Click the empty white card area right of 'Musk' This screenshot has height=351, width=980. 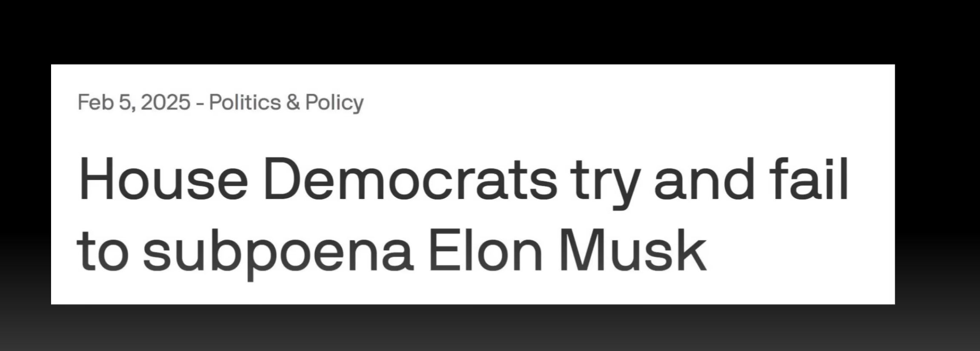pyautogui.click(x=800, y=255)
